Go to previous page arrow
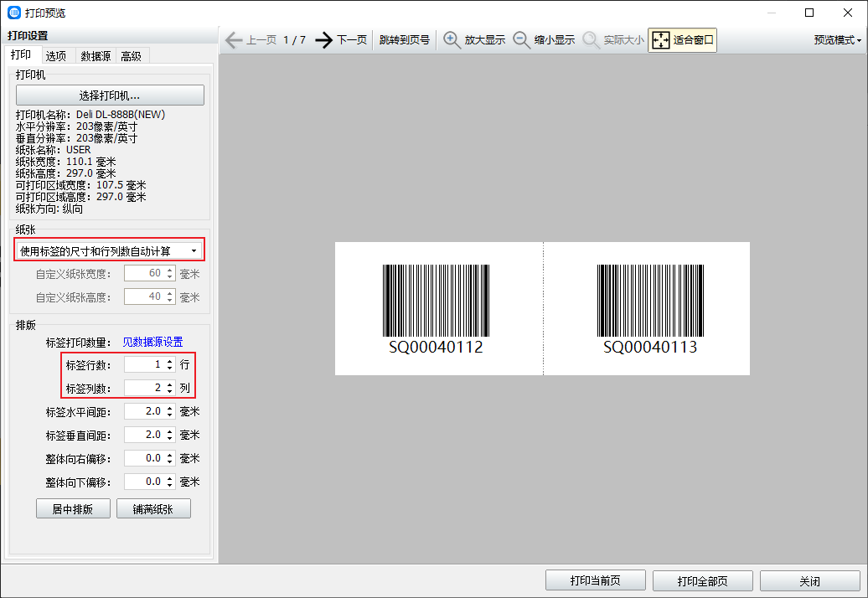 click(x=234, y=40)
